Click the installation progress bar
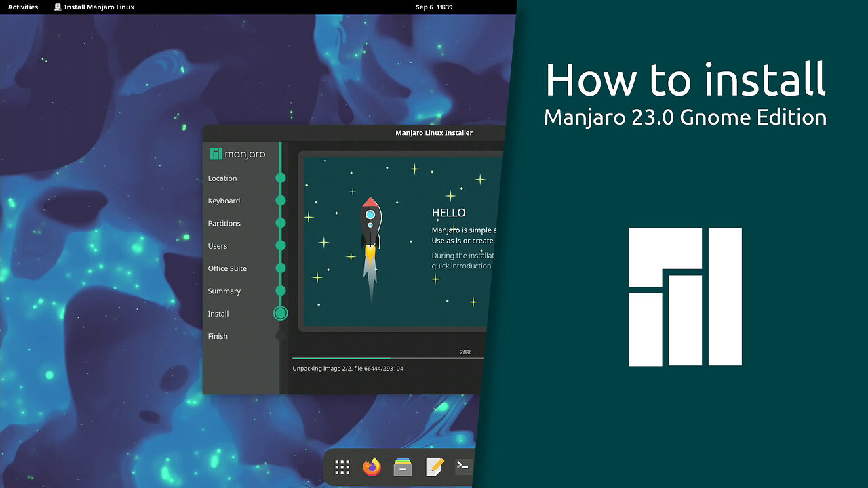Screen dimensions: 868x488 coord(389,358)
